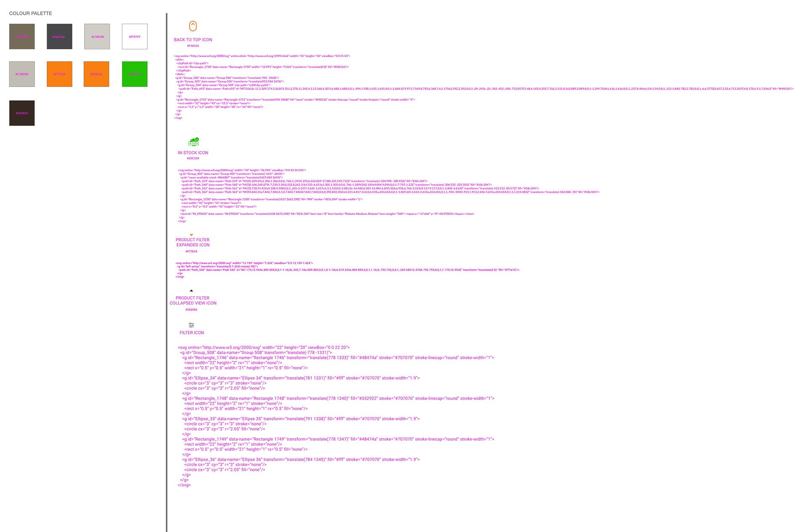Image resolution: width=808 pixels, height=532 pixels.
Task: Click the closing </svg> tag of filter icon code
Action: (184, 485)
